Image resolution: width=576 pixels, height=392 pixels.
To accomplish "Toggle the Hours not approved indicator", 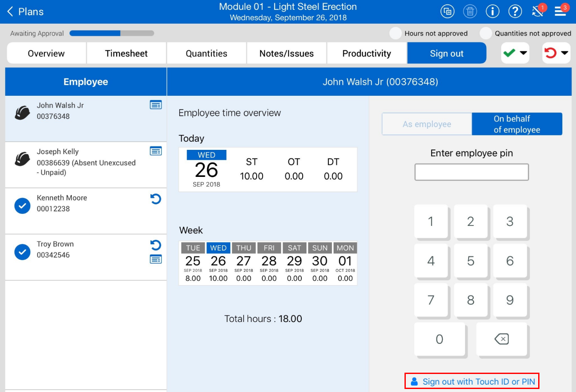I will pos(395,33).
